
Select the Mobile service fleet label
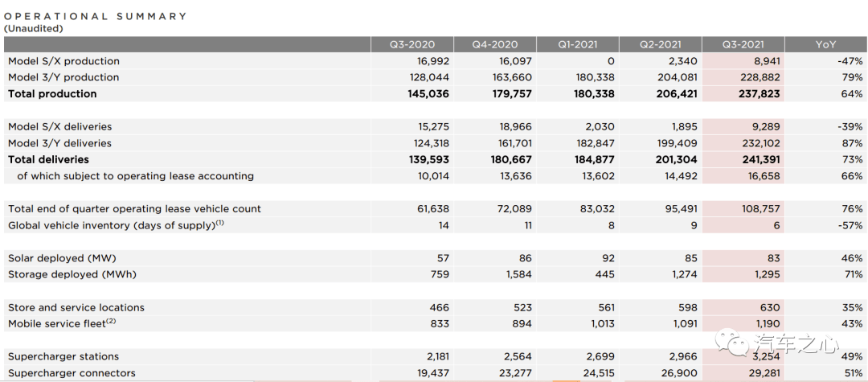point(62,324)
